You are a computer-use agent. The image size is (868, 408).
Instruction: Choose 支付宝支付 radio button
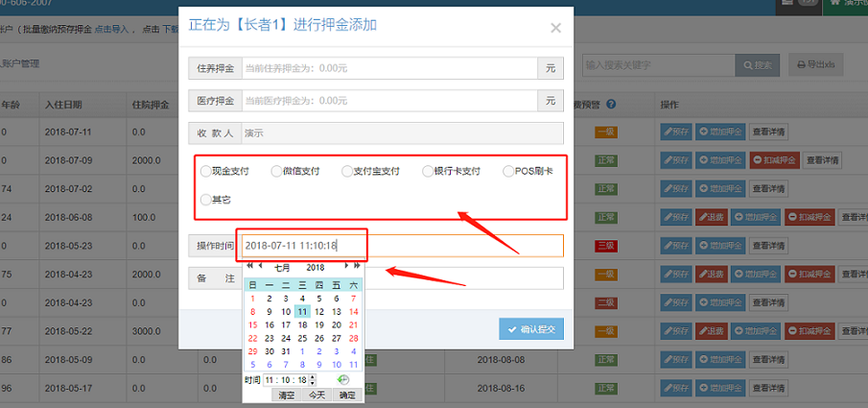(x=347, y=172)
